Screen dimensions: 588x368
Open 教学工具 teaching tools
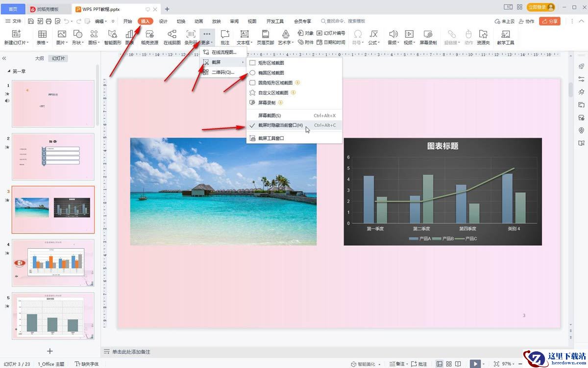point(506,37)
